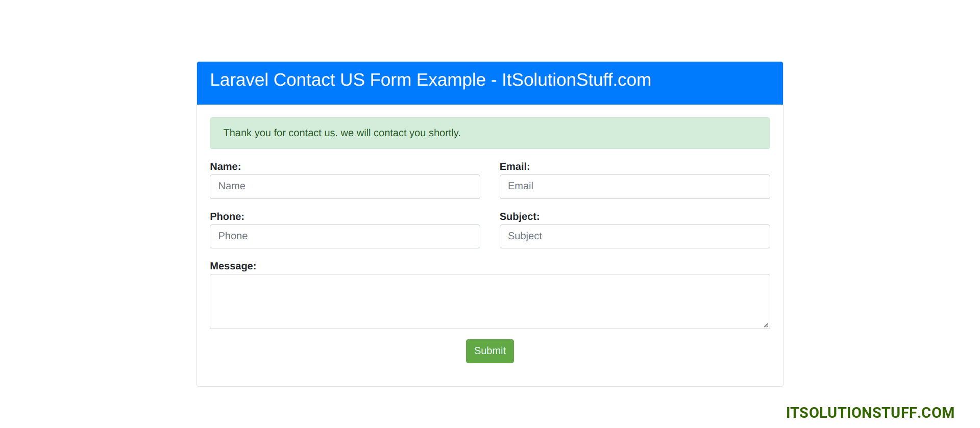Click the Phone: label

pyautogui.click(x=227, y=216)
